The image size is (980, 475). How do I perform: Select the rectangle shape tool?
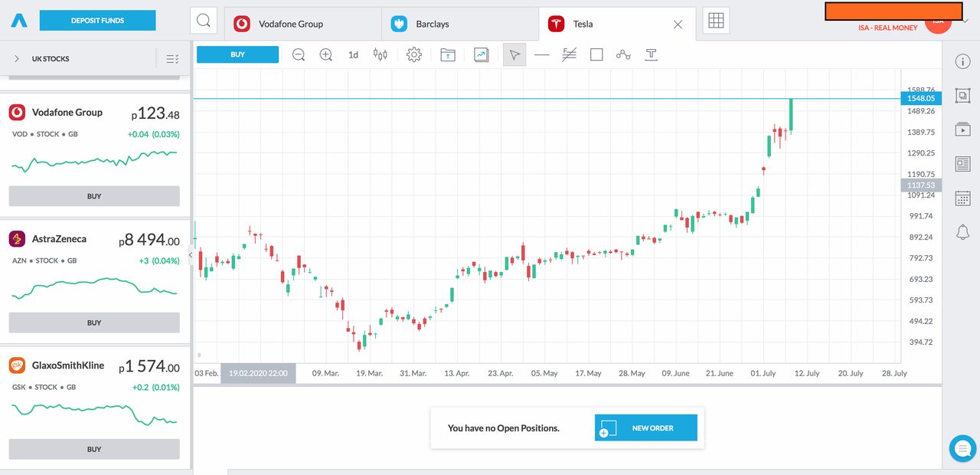(x=597, y=54)
